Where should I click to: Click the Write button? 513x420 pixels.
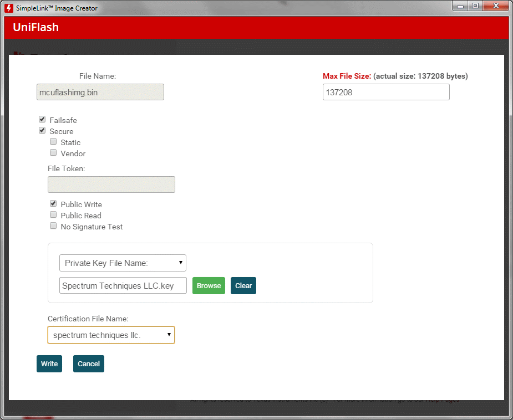tap(49, 364)
